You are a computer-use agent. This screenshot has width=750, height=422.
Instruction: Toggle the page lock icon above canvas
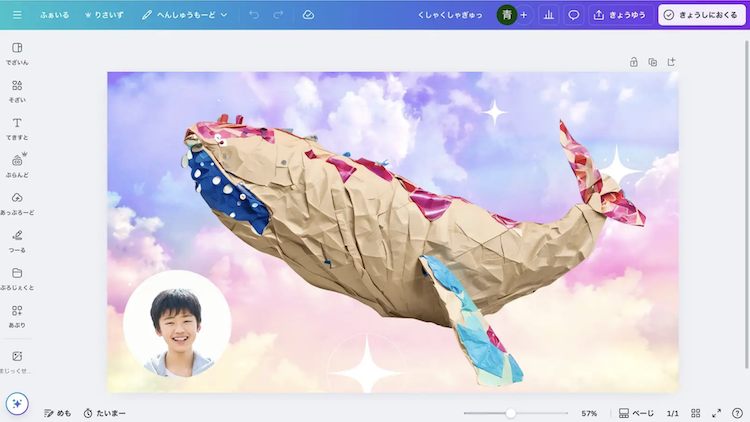tap(634, 62)
